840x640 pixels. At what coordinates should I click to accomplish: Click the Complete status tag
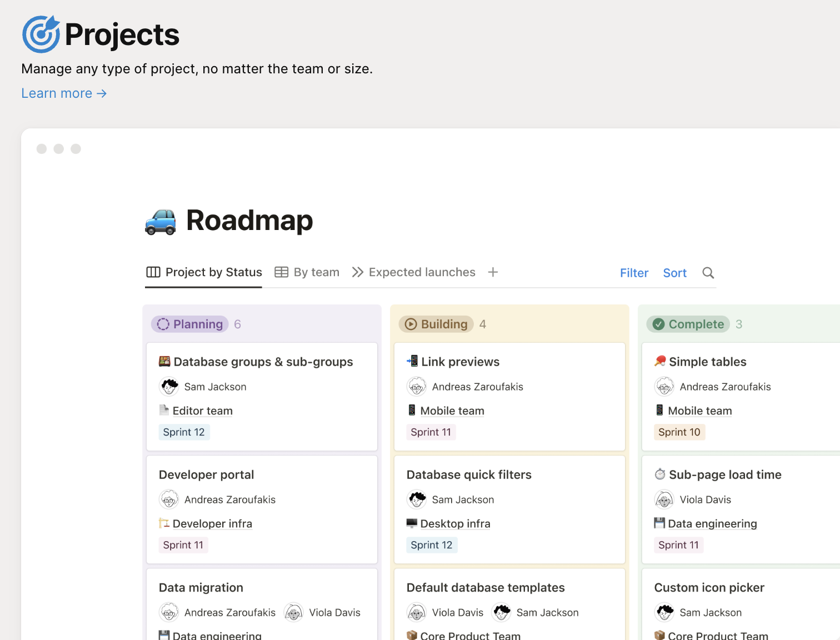pos(688,324)
